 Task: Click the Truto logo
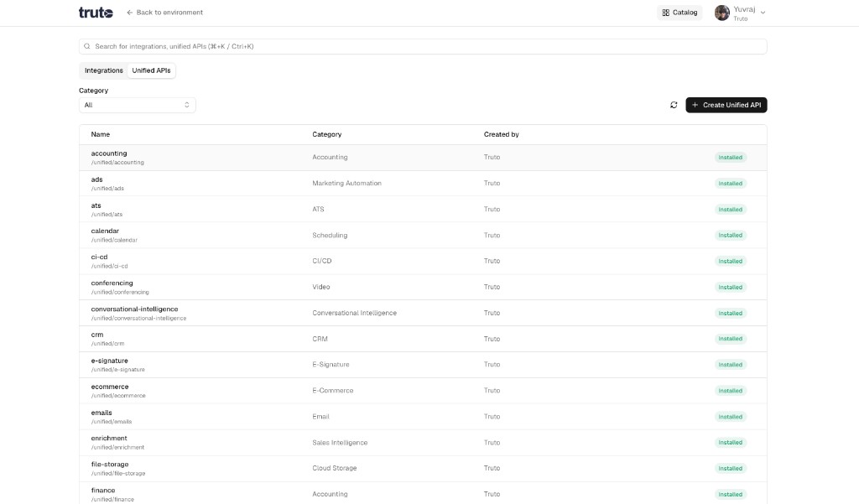coord(96,12)
